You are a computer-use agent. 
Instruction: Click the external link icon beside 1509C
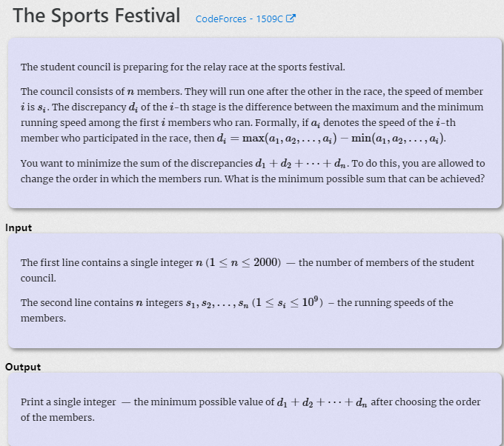(x=291, y=19)
